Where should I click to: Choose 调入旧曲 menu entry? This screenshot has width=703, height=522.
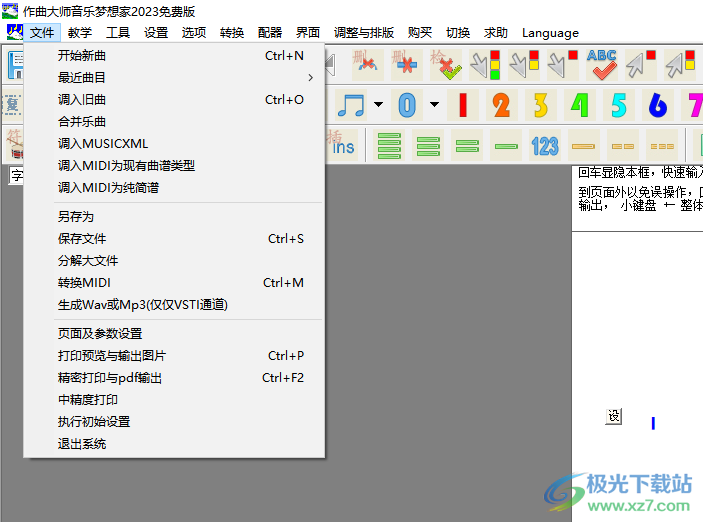point(174,100)
